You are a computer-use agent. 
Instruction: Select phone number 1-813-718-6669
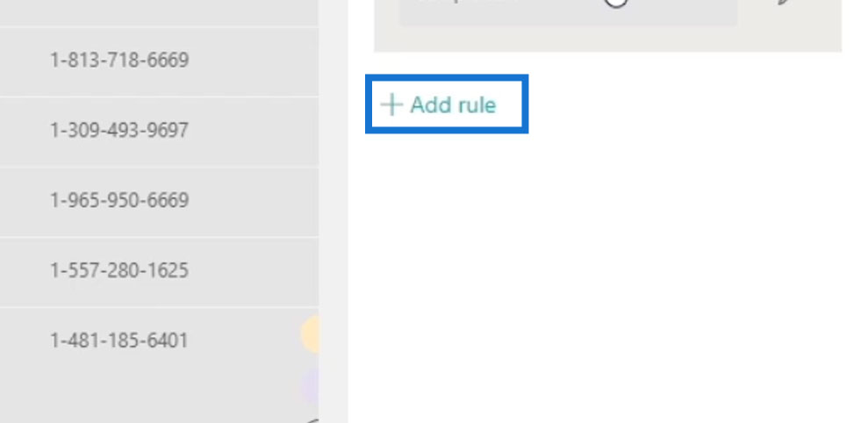pyautogui.click(x=119, y=60)
